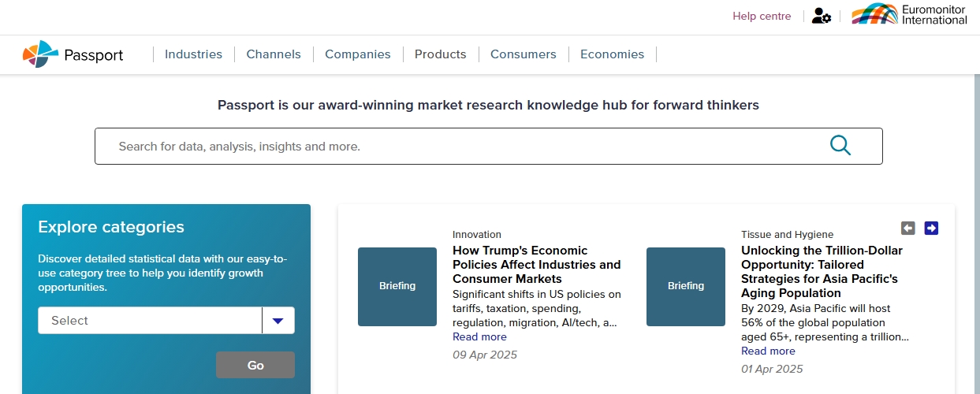This screenshot has width=980, height=394.
Task: Open the Trump's Economic Policies briefing thumbnail
Action: [397, 286]
